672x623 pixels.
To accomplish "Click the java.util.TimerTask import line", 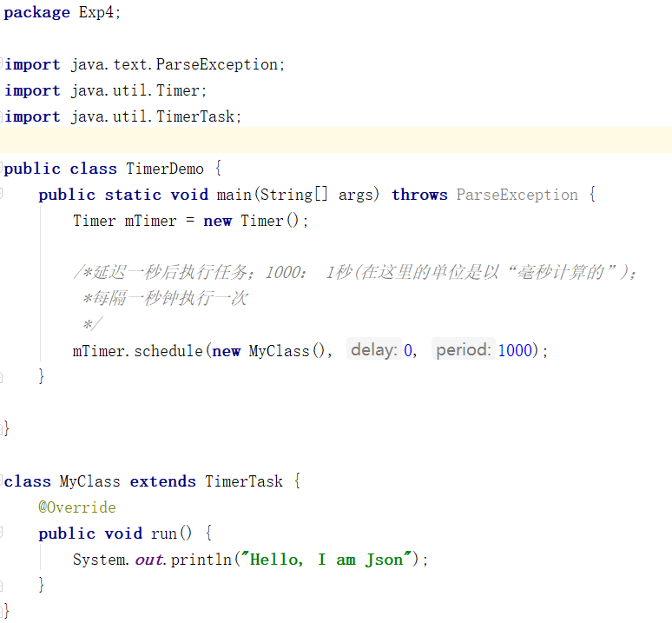I will (x=123, y=116).
